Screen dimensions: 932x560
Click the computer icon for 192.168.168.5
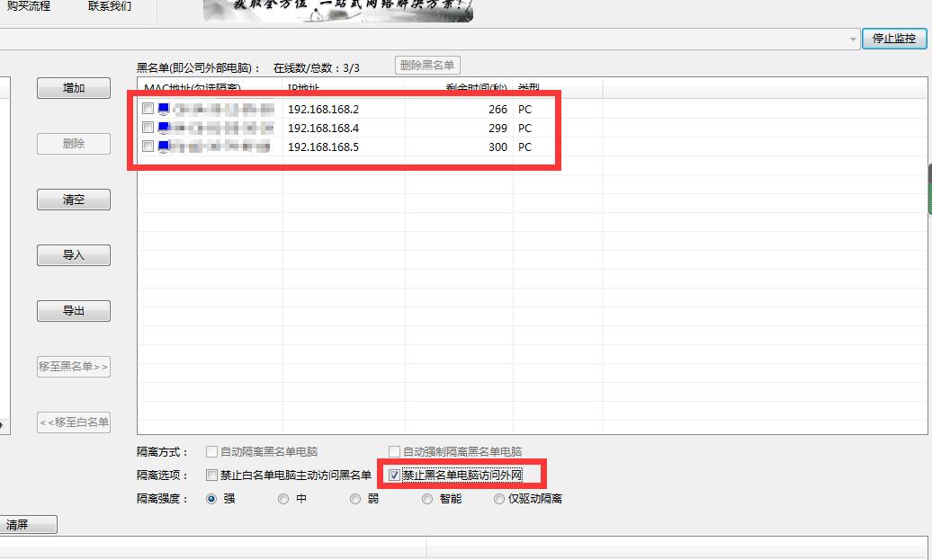pyautogui.click(x=164, y=147)
